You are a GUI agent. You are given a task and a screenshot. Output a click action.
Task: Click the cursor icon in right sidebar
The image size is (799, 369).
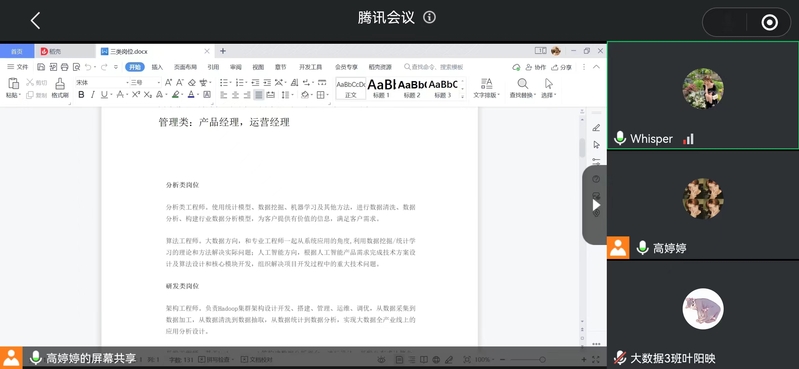pos(596,145)
